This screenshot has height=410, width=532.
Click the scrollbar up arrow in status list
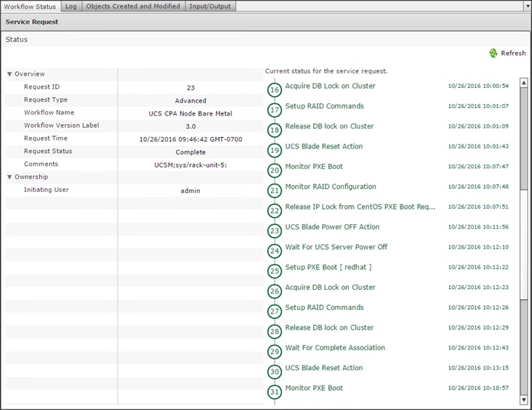[x=524, y=83]
